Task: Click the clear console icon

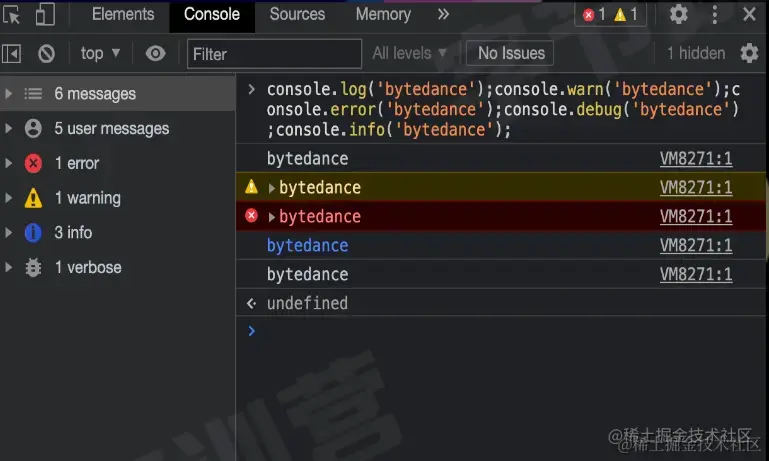Action: coord(46,54)
